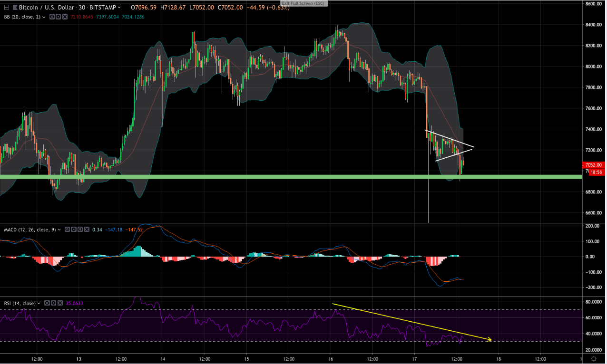This screenshot has width=607, height=364.
Task: Open the MACD (12, 26, close, 9) dropdown
Action: (59, 230)
